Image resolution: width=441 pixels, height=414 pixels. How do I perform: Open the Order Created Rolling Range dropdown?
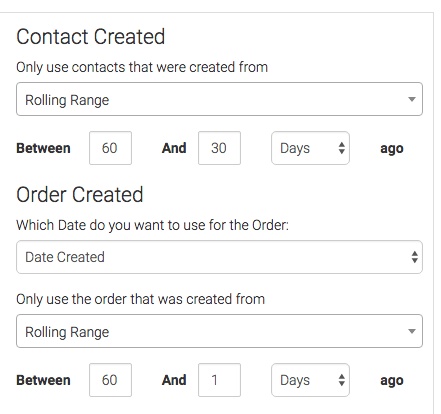pyautogui.click(x=219, y=331)
